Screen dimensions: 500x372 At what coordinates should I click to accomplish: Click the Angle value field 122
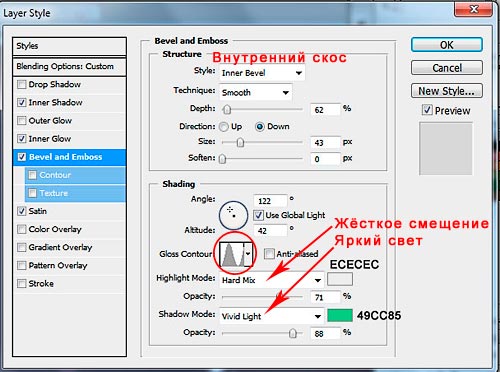(x=270, y=201)
